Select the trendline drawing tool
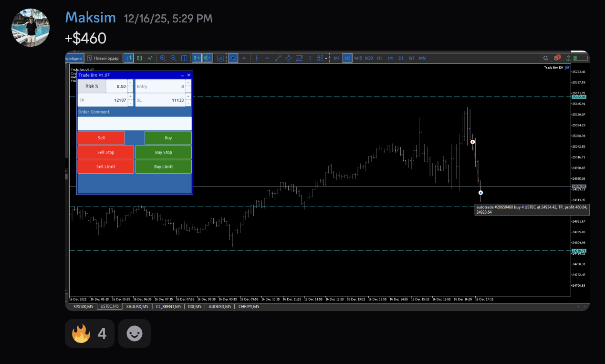Screen dimensions: 605x364 pyautogui.click(x=278, y=58)
